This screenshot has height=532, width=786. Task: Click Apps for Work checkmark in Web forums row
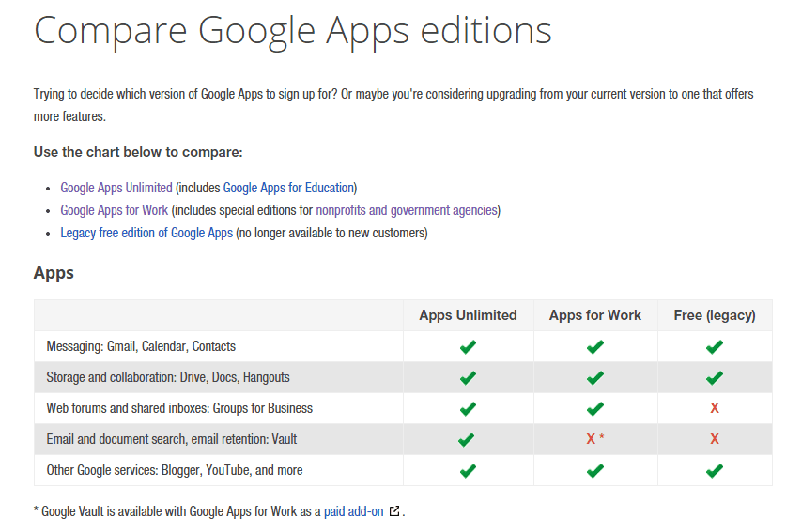coord(595,409)
